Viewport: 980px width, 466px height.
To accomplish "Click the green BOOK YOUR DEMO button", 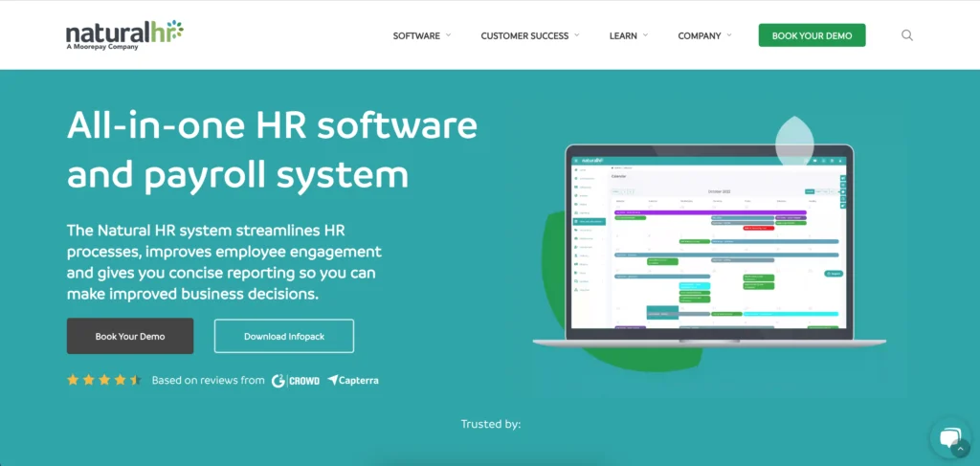I will coord(812,35).
